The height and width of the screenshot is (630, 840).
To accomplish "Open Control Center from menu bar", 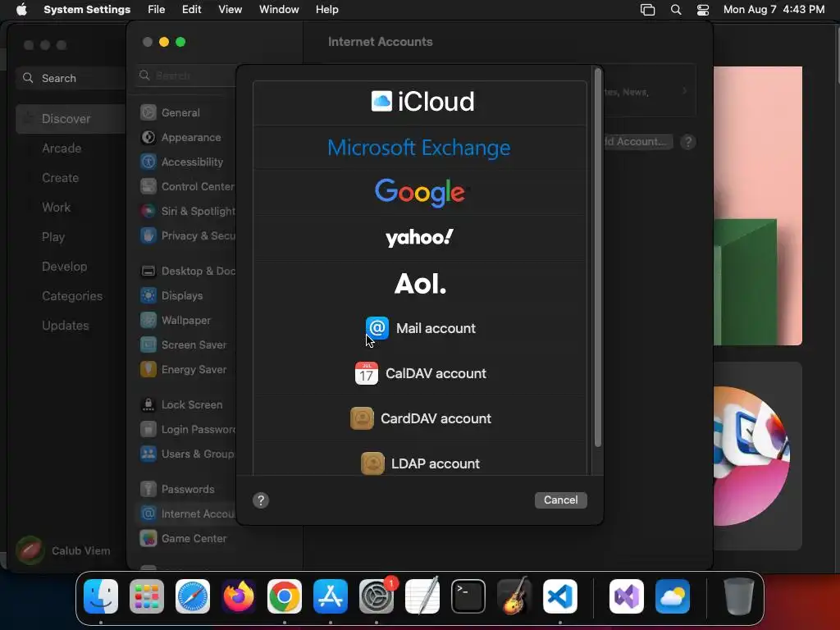I will click(703, 10).
